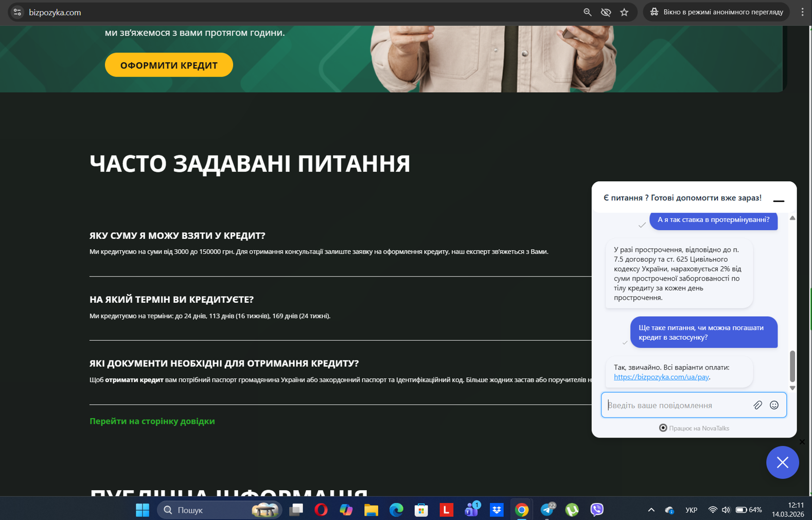Viewport: 812px width, 520px height.
Task: Minimize the chat widget with the dash button
Action: pos(779,201)
